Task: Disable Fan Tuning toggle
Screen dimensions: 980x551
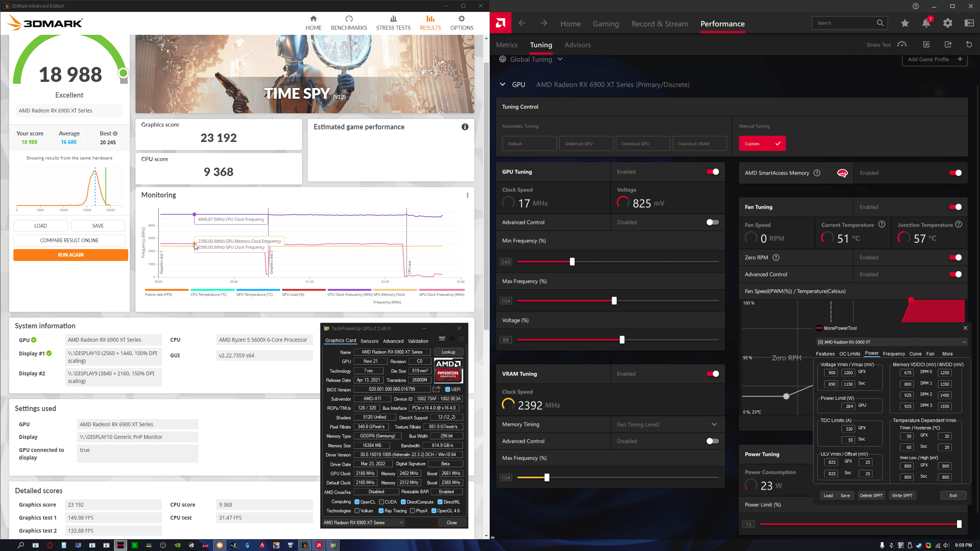Action: click(955, 207)
